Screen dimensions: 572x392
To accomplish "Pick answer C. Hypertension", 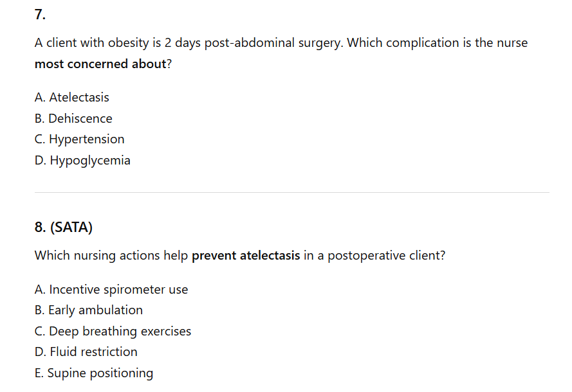I will pyautogui.click(x=80, y=139).
